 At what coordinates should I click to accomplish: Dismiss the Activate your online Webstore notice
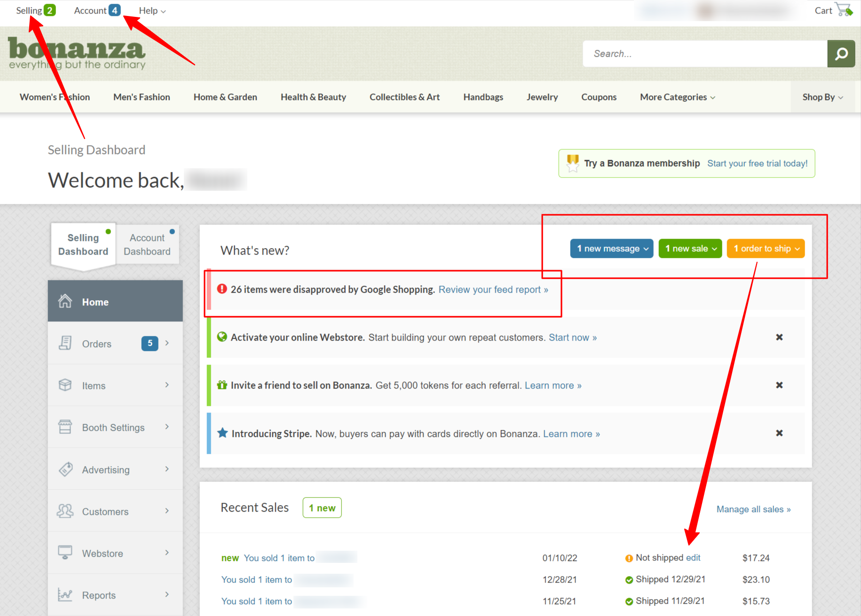click(779, 337)
